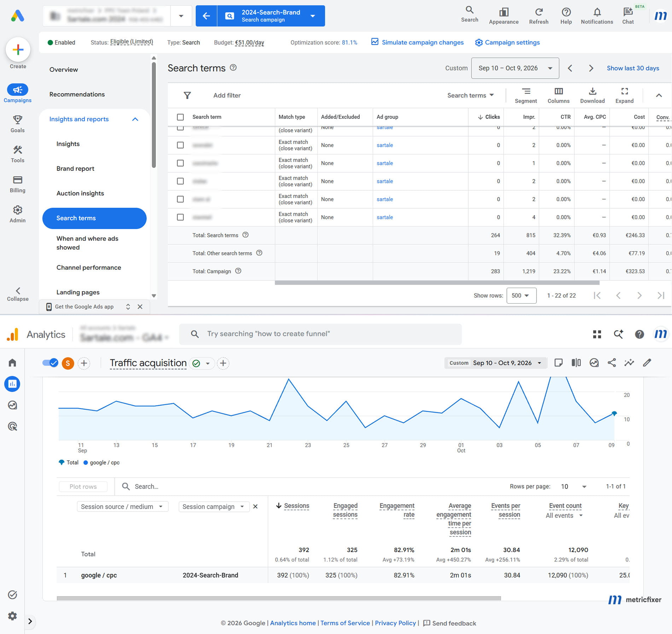Click the filter funnel icon
The width and height of the screenshot is (672, 634).
pos(187,95)
